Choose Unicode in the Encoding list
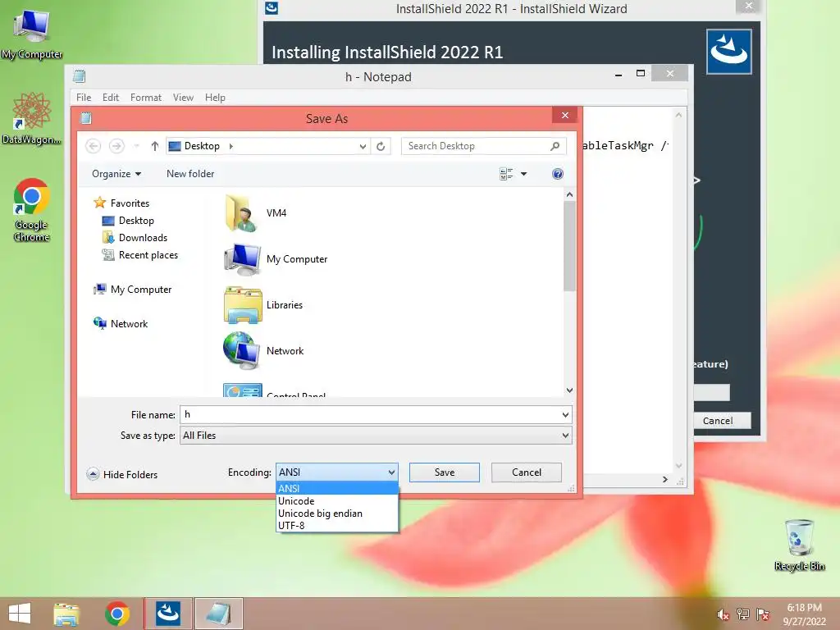Image resolution: width=840 pixels, height=630 pixels. coord(337,501)
